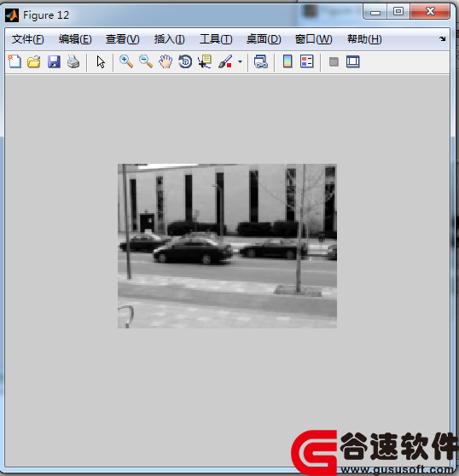Insert Legend using toolbar button
Screen dimensions: 459x476
tap(306, 61)
